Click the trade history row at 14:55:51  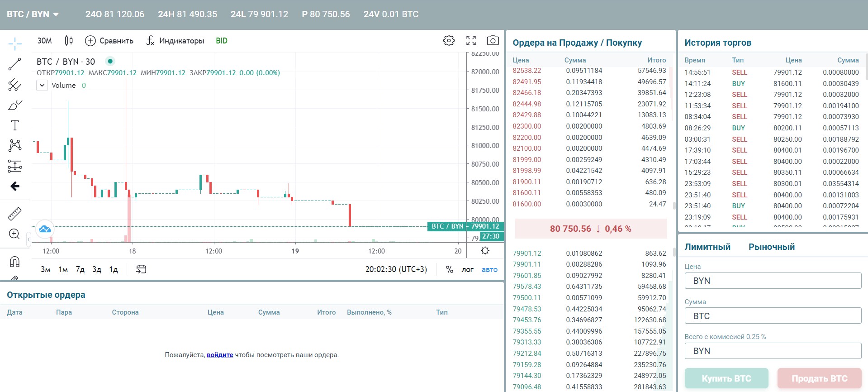tap(772, 72)
